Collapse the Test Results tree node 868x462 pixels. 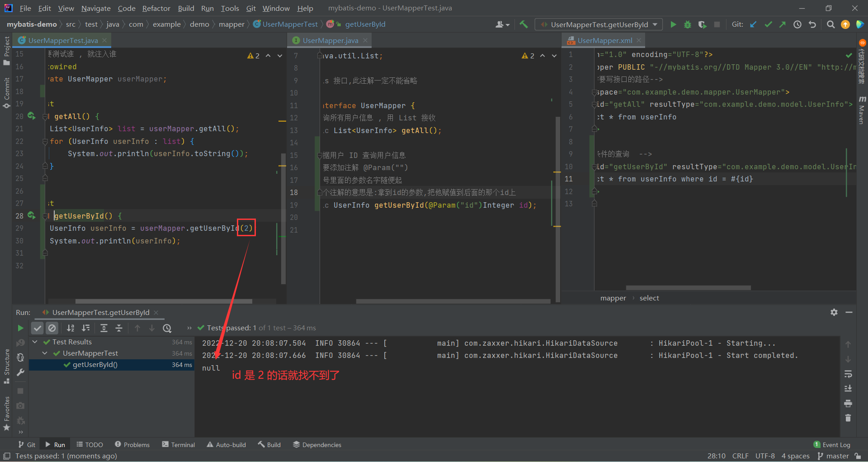click(35, 342)
